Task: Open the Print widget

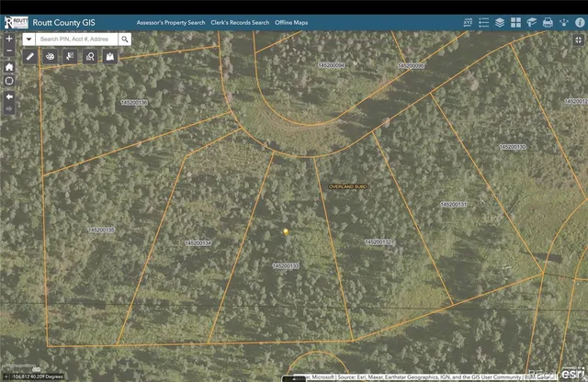Action: pos(548,22)
